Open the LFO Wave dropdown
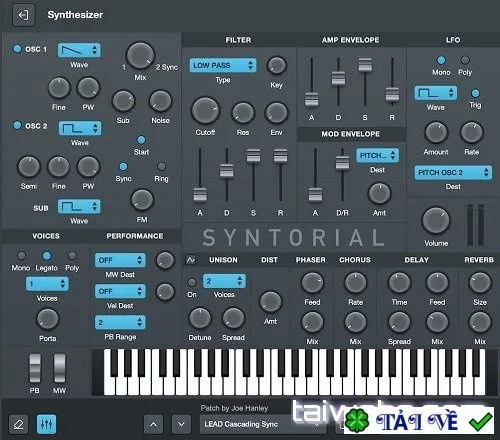This screenshot has width=500, height=440. [436, 93]
